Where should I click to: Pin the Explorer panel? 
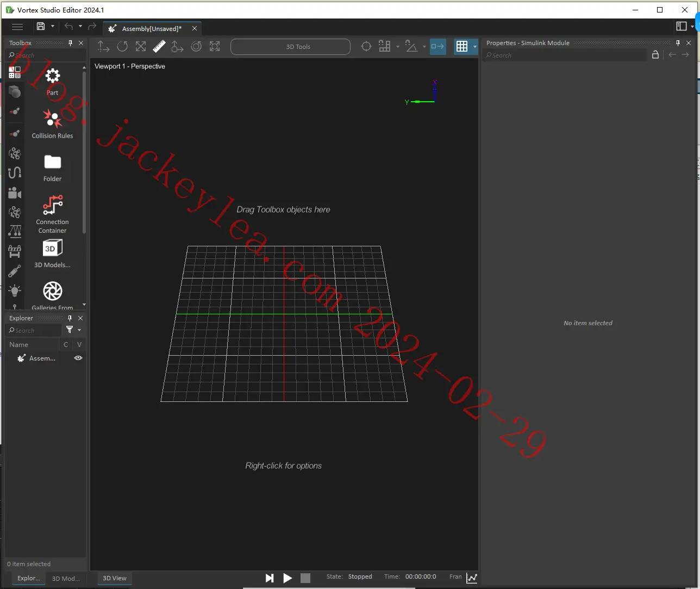point(70,318)
